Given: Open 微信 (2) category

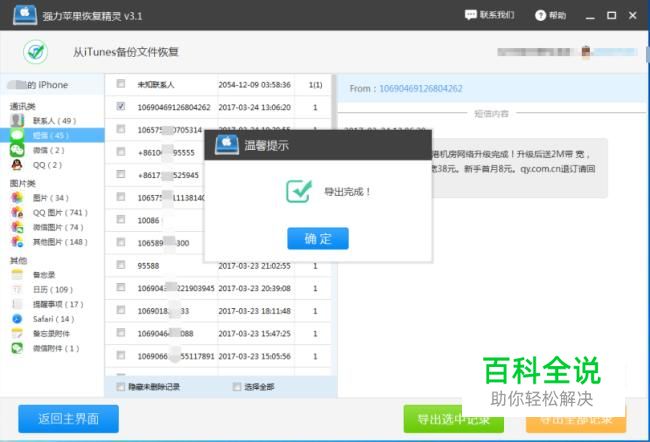Looking at the screenshot, I should point(49,150).
